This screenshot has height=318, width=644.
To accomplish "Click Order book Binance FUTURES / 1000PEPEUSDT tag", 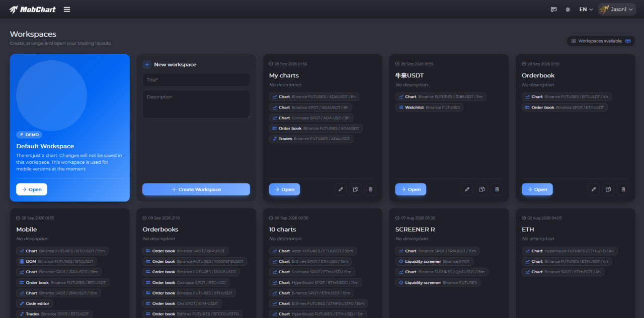I will [x=195, y=261].
